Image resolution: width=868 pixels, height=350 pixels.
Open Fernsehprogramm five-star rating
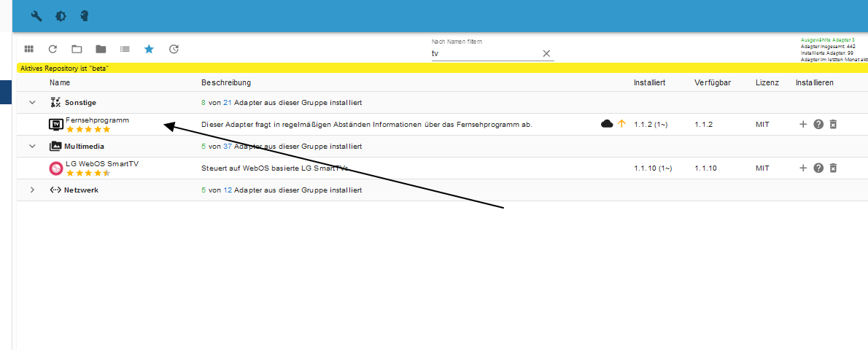88,129
